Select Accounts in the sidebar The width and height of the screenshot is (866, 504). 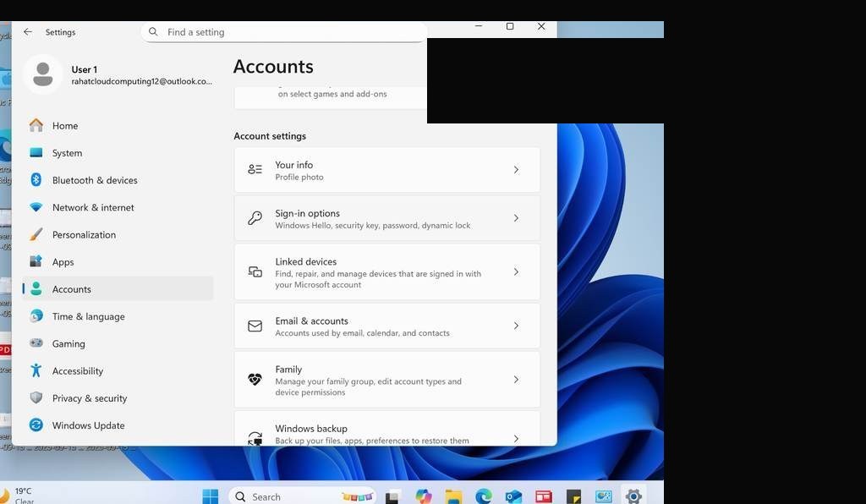[x=118, y=288]
